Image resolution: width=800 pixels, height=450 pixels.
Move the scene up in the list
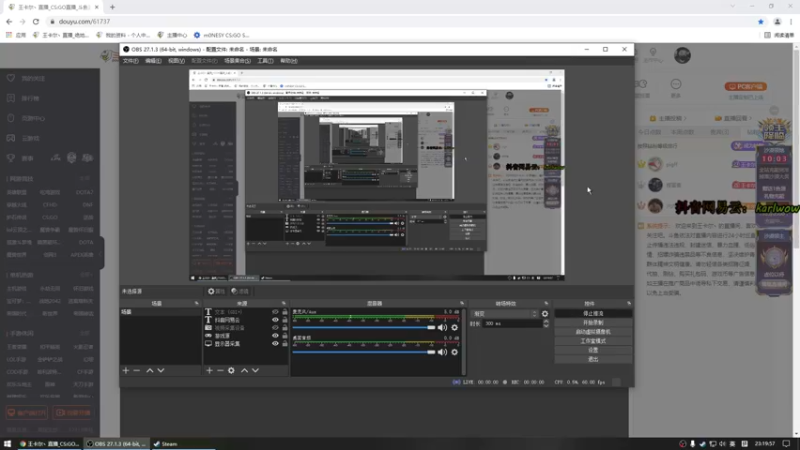149,370
